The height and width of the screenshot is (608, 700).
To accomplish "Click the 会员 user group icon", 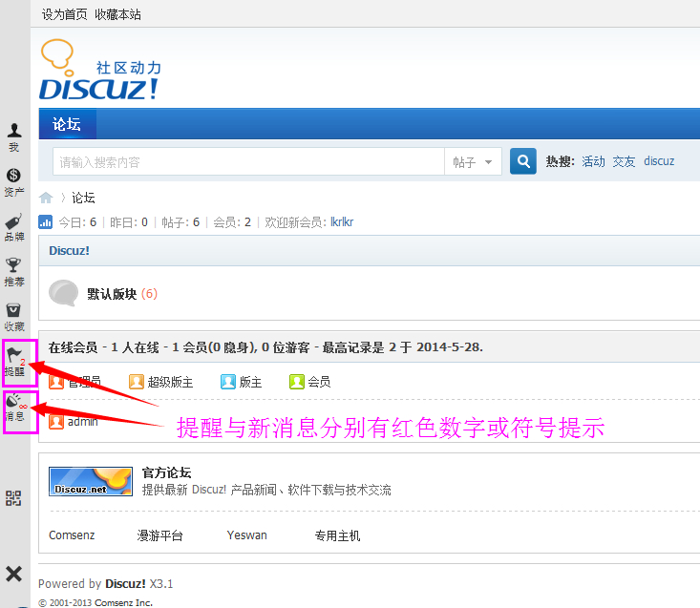I will 296,382.
